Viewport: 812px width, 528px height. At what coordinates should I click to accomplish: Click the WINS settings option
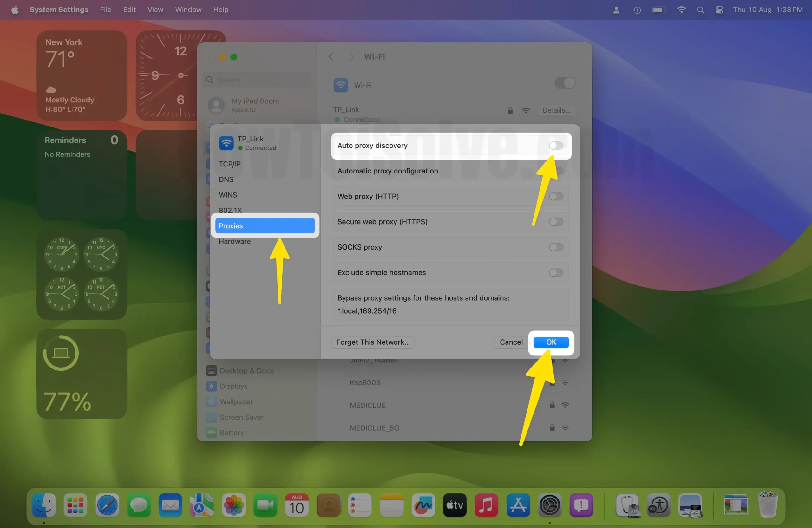[228, 195]
